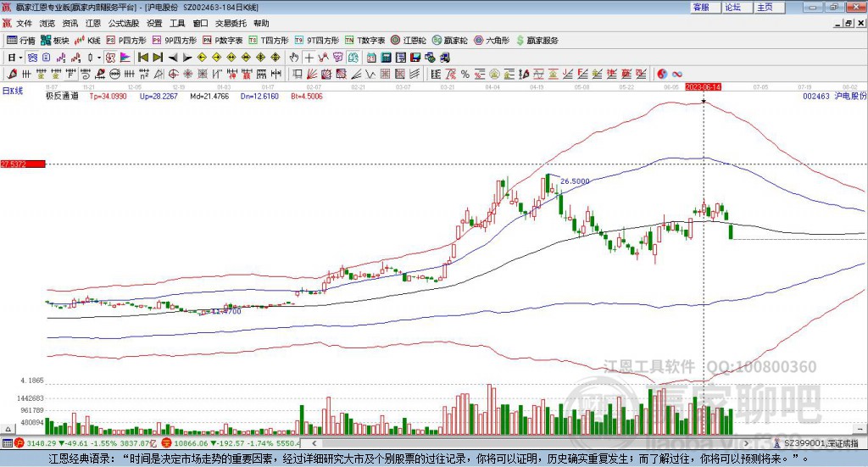Select the percent % line tool
This screenshot has height=467, width=868.
coord(465,74)
